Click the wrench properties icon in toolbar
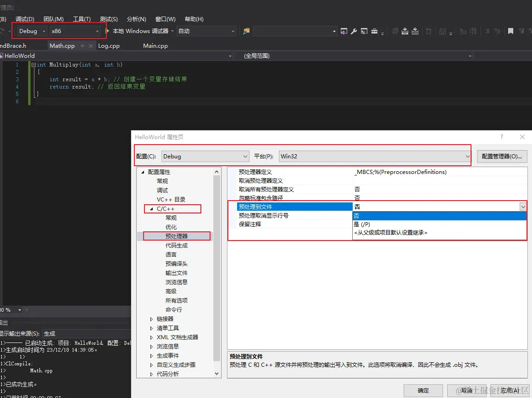The height and width of the screenshot is (398, 532). [x=354, y=31]
